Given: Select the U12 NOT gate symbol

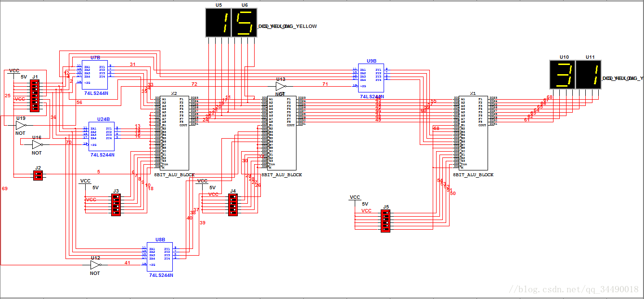Looking at the screenshot, I should 96,265.
